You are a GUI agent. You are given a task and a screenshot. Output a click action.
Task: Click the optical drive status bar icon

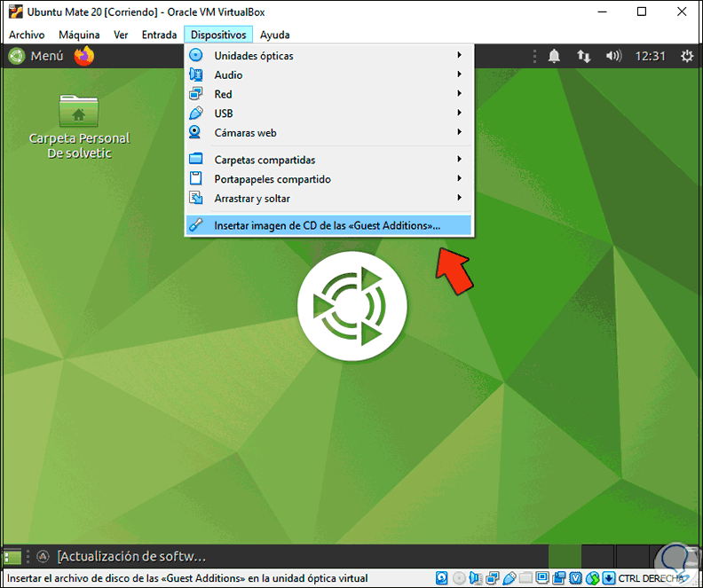(x=459, y=577)
